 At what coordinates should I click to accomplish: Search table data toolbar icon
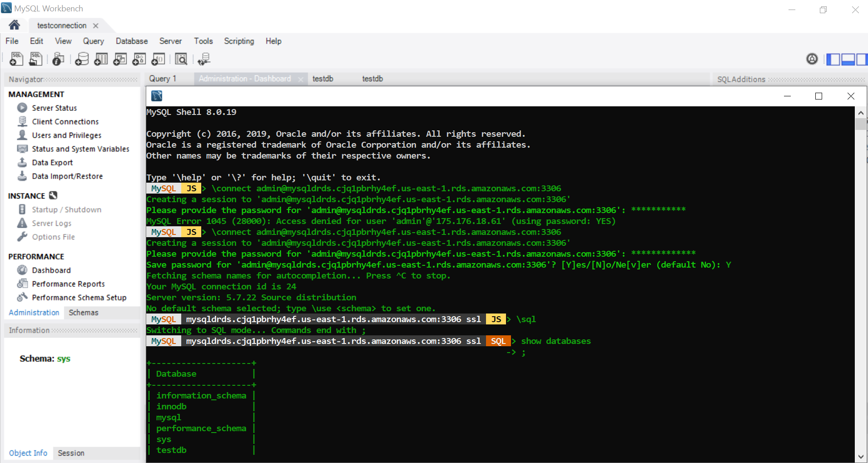(x=181, y=59)
